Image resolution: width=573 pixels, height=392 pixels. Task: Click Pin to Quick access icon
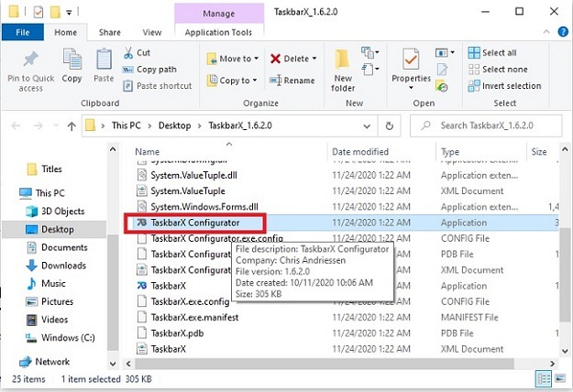coord(30,60)
